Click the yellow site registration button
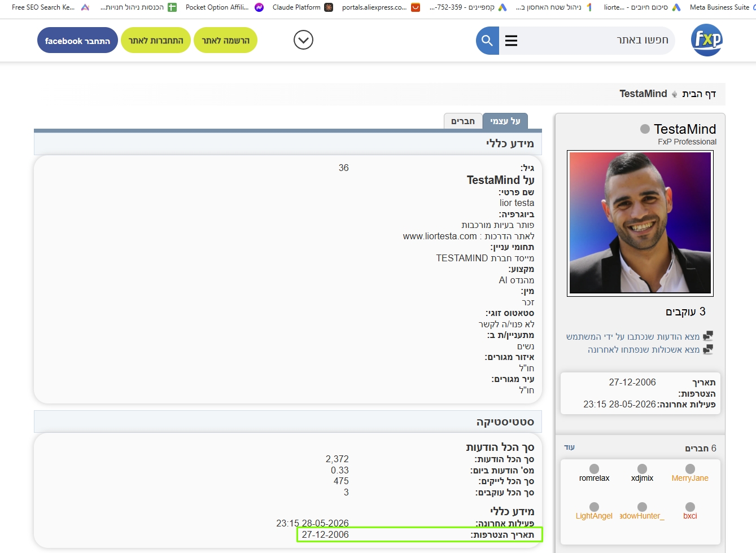The height and width of the screenshot is (553, 756). pos(225,41)
